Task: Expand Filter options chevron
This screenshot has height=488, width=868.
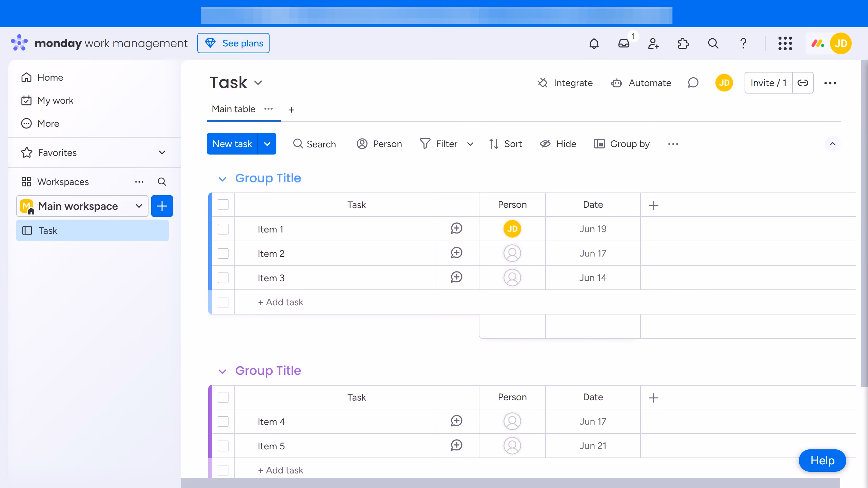Action: (470, 144)
